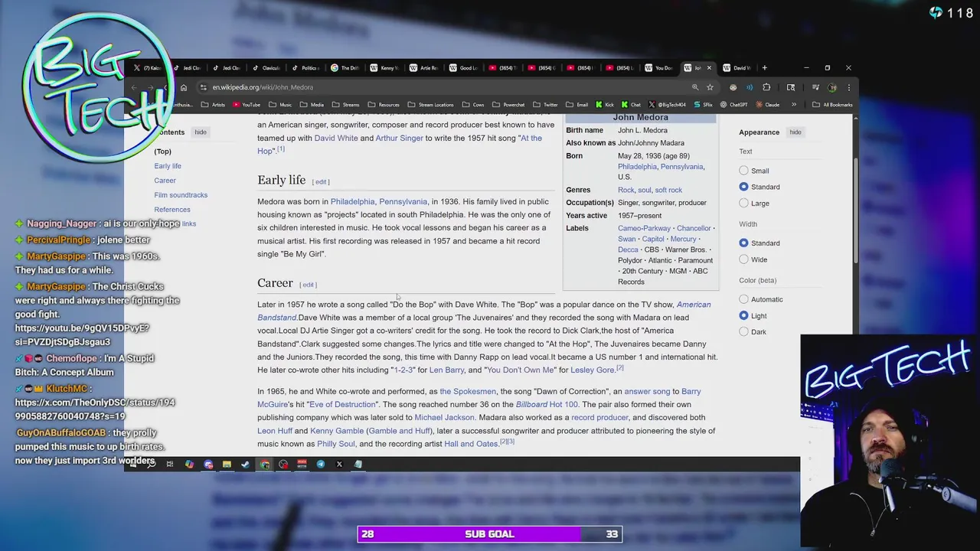This screenshot has height=551, width=980.
Task: Select Automatic color mode
Action: (743, 299)
